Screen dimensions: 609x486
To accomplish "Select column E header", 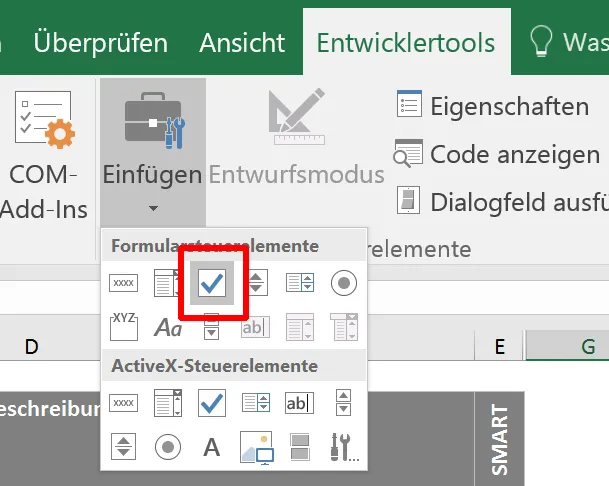I will 499,347.
